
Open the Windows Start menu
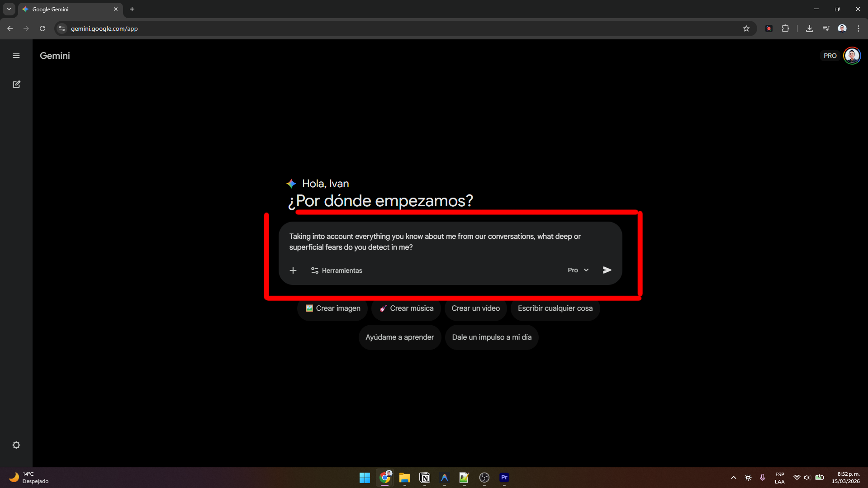pos(365,478)
